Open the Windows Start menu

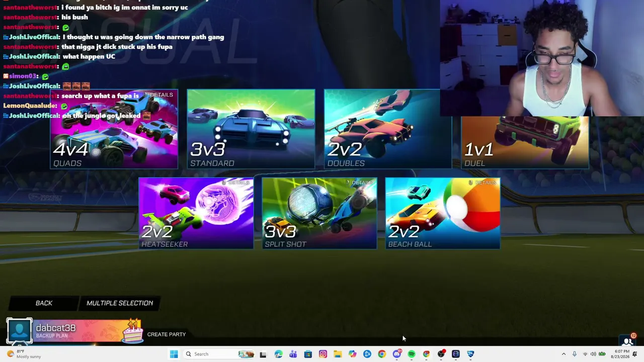point(174,354)
